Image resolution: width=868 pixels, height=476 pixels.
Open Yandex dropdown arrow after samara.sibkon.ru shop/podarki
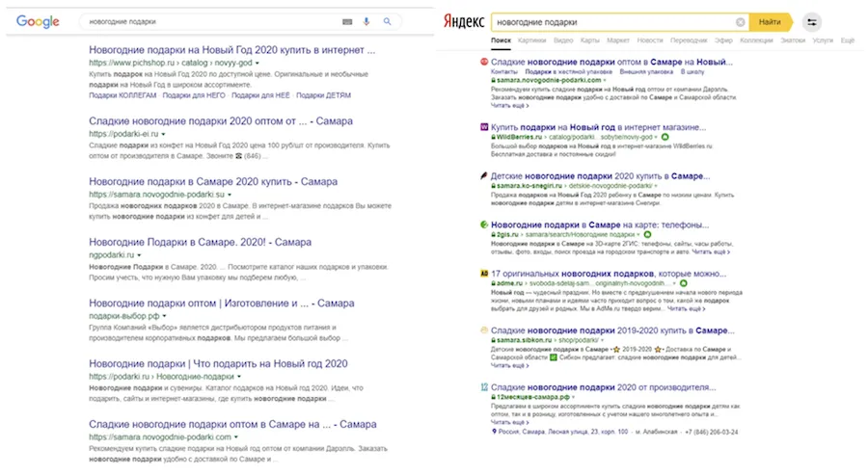602,340
